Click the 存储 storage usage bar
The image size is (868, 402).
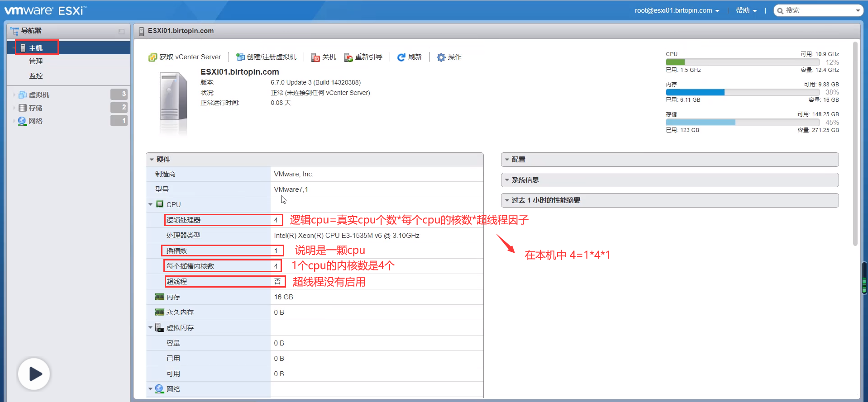pyautogui.click(x=743, y=123)
